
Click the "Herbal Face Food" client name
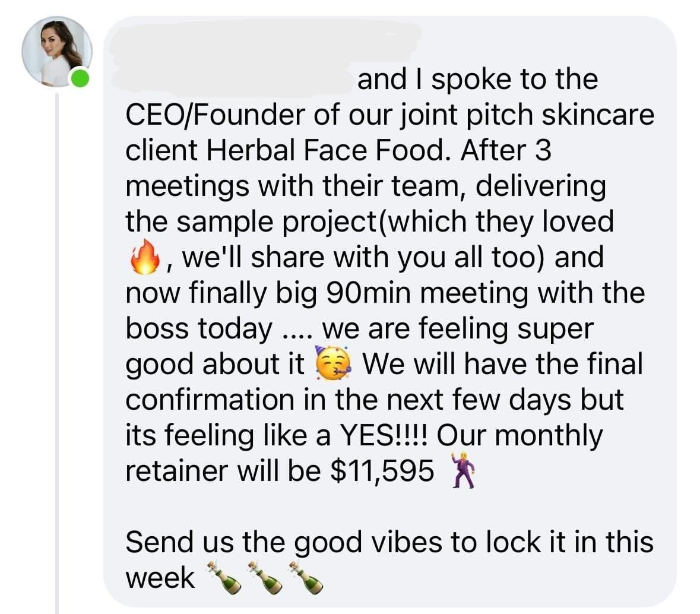tap(324, 150)
